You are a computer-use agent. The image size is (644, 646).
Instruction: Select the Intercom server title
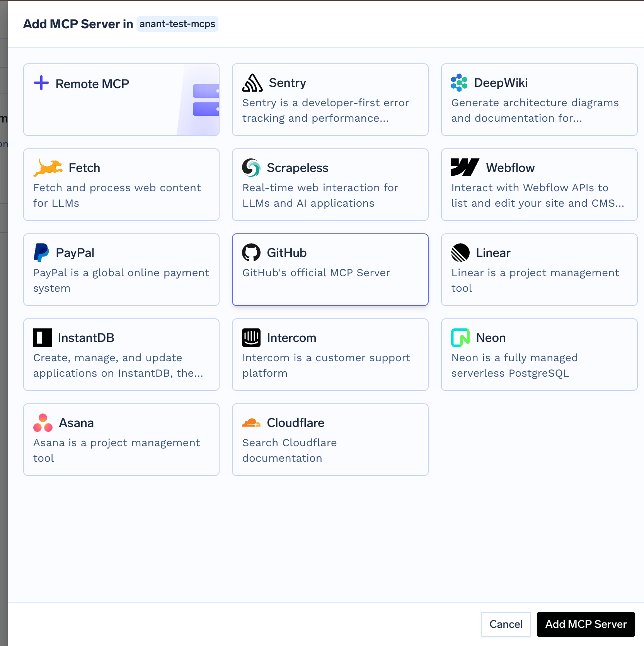click(292, 338)
